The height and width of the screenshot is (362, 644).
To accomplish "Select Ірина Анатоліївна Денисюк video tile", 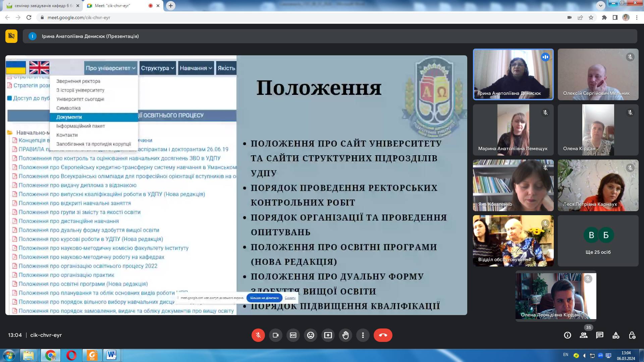I will pyautogui.click(x=513, y=74).
